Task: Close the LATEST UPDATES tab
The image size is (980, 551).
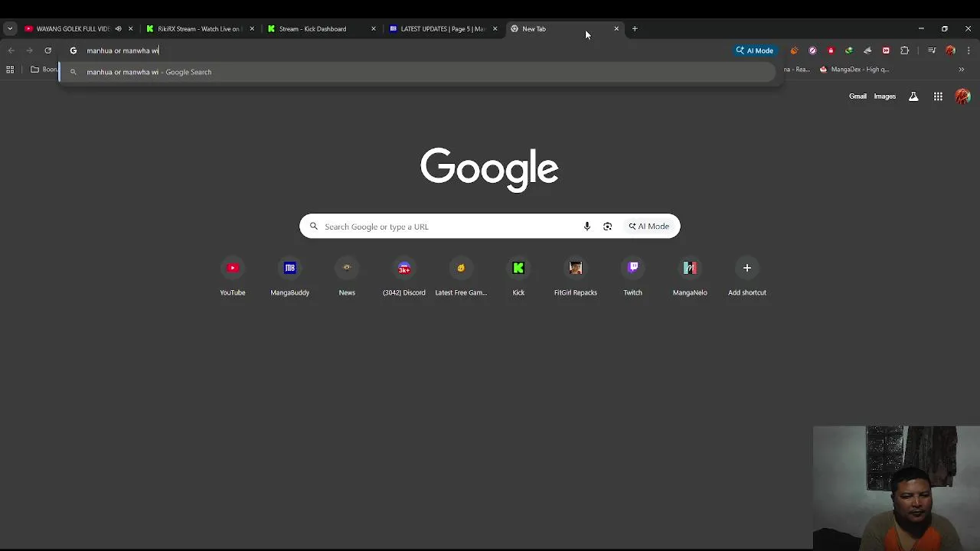Action: (495, 28)
